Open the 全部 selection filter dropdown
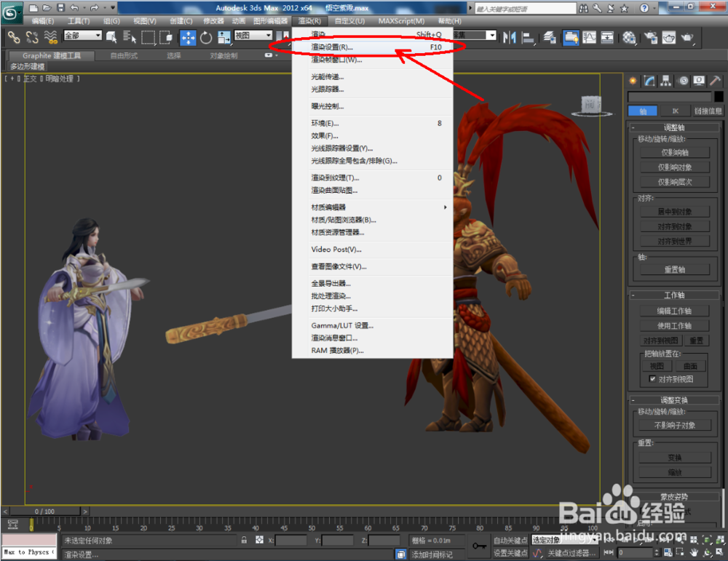This screenshot has width=728, height=561. (83, 35)
